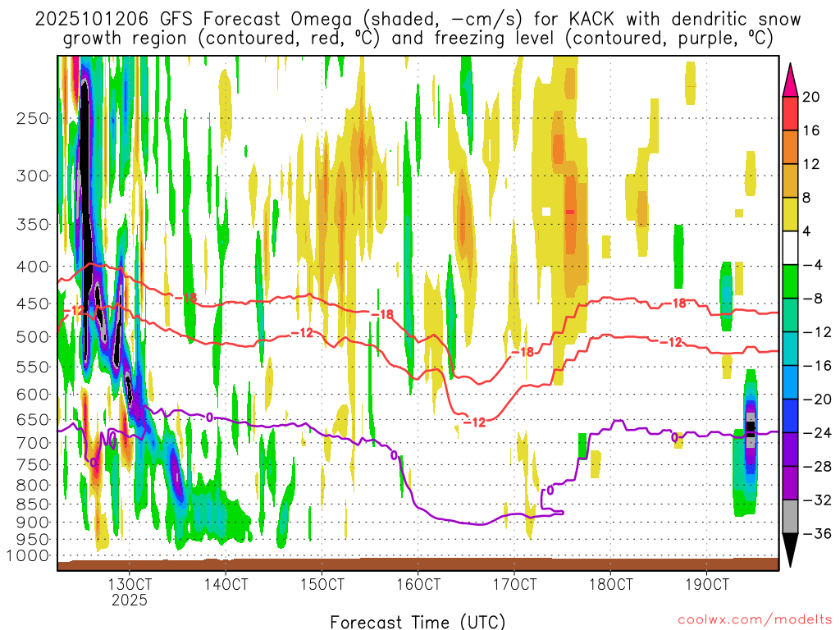Select the gold 8 to 12 colorbar segment

click(790, 181)
